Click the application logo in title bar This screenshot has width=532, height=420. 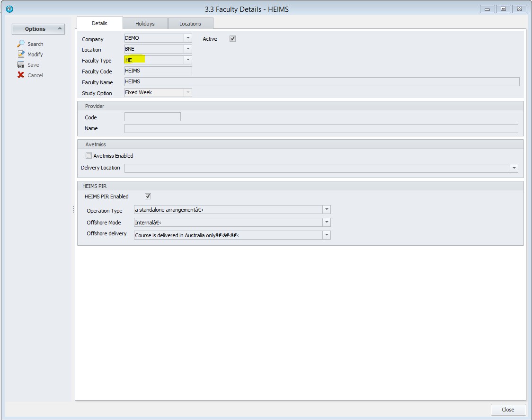point(9,9)
